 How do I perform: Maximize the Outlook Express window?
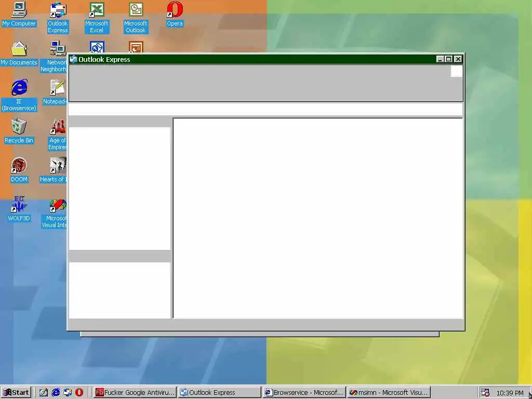click(448, 59)
